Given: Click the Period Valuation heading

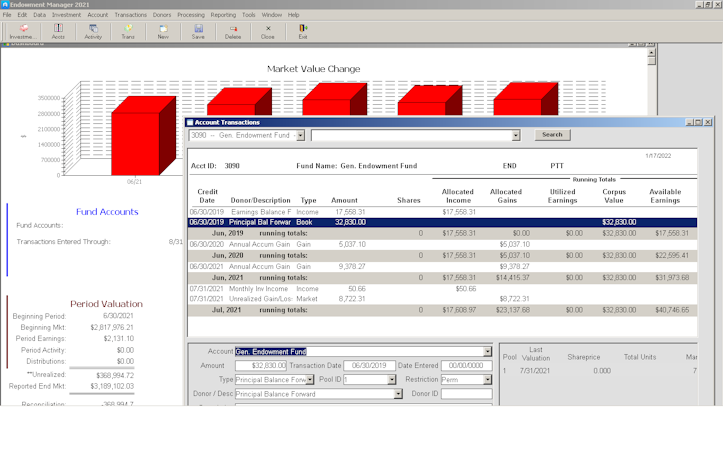Looking at the screenshot, I should (x=107, y=304).
